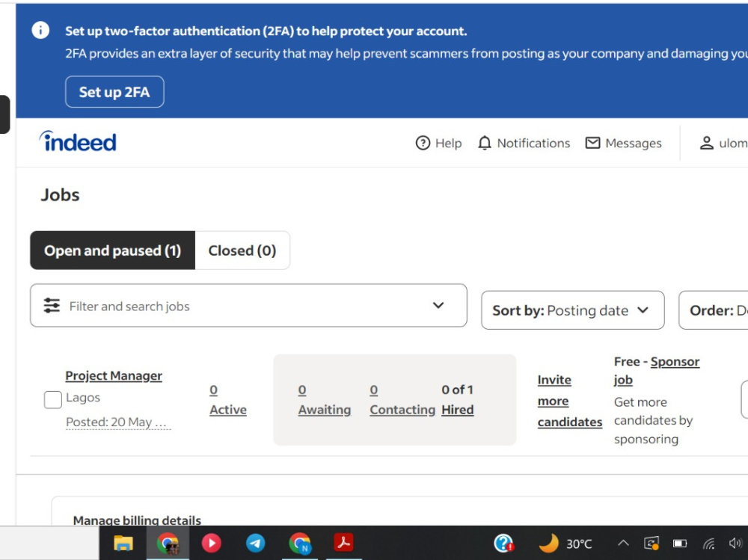Switch to Chrome with the profile picture in the taskbar
The height and width of the screenshot is (560, 748).
point(168,543)
